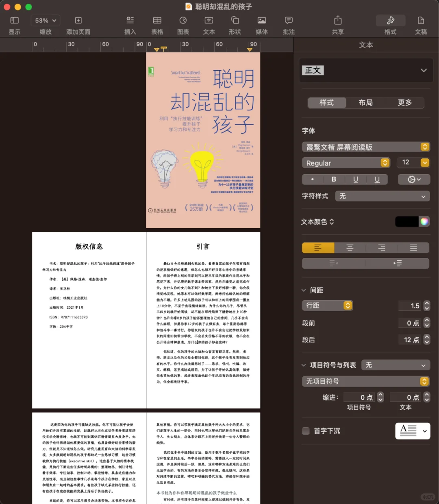439x504 pixels.
Task: Collapse the 项目符号与列表 section
Action: tap(304, 365)
